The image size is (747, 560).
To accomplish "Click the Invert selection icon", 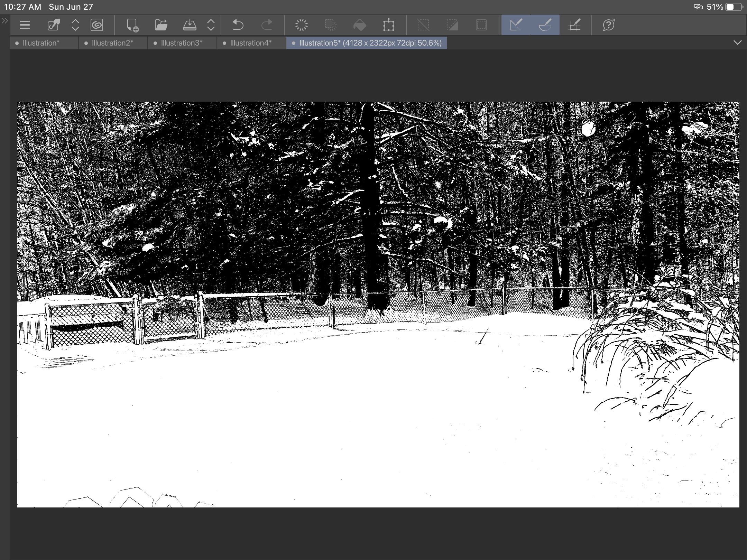I will coord(452,25).
